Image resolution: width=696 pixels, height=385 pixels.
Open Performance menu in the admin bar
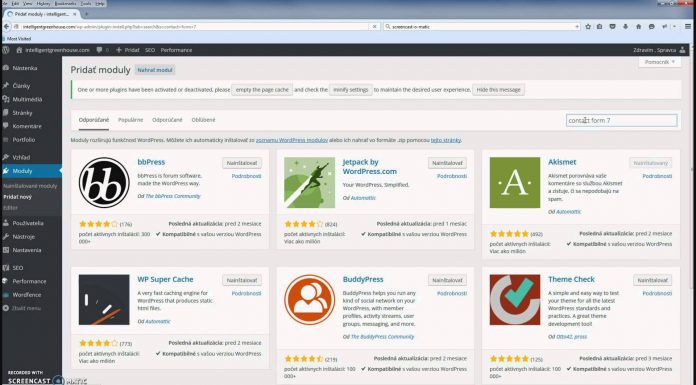click(x=176, y=50)
